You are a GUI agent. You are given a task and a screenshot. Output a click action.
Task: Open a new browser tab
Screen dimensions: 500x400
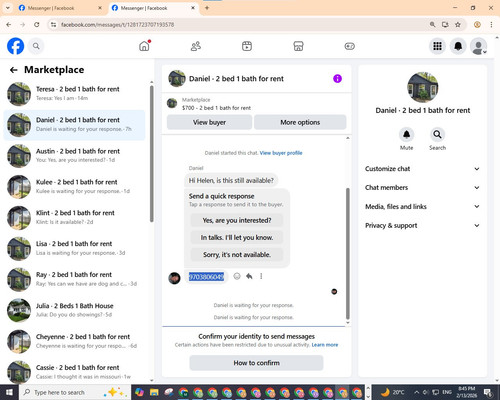207,8
